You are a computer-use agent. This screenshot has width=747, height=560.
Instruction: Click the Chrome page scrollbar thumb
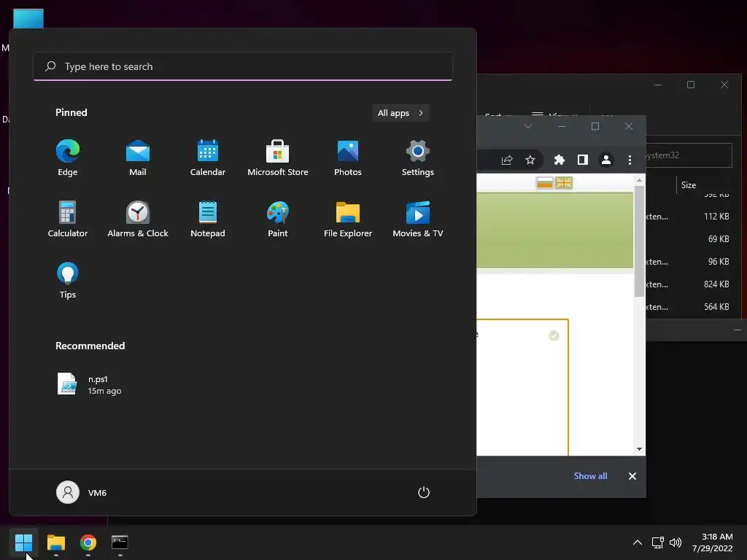click(639, 241)
